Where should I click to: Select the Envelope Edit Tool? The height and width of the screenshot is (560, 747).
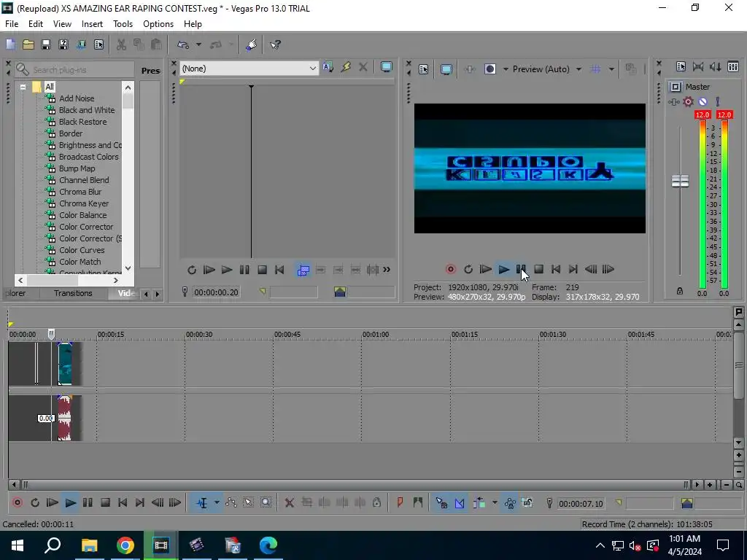[231, 503]
